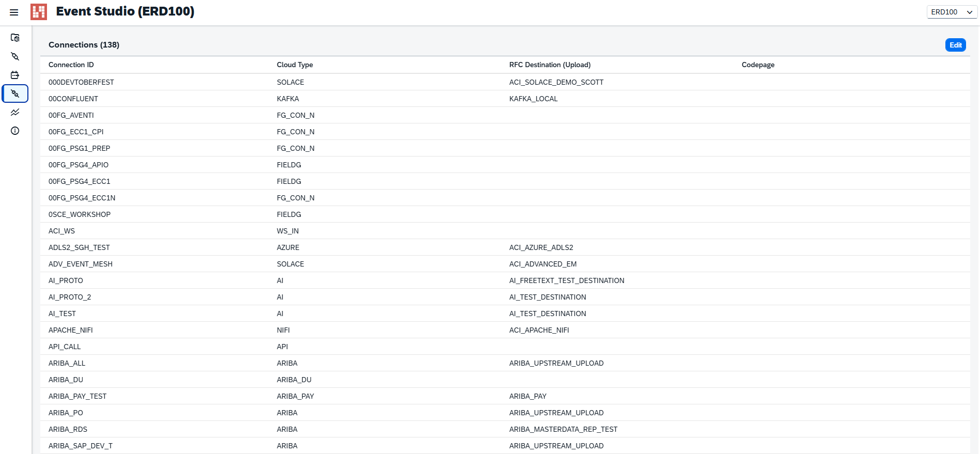Click the Event Studio app logo
The width and height of the screenshot is (980, 454).
coord(39,12)
